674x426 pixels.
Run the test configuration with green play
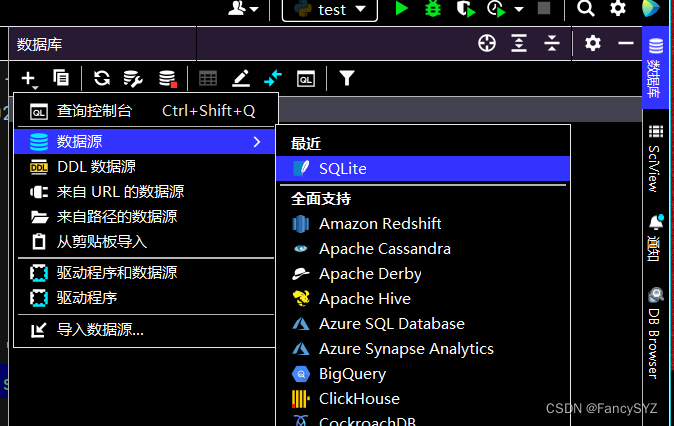401,9
